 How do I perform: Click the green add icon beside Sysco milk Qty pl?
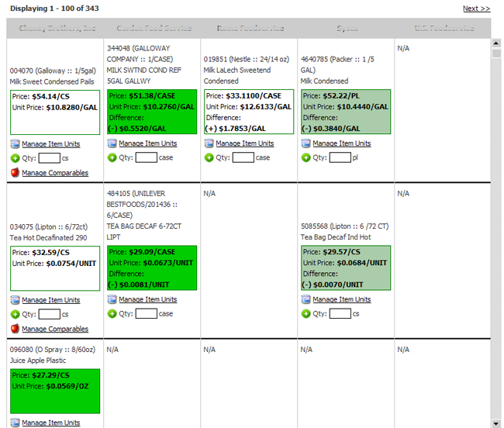pos(306,157)
